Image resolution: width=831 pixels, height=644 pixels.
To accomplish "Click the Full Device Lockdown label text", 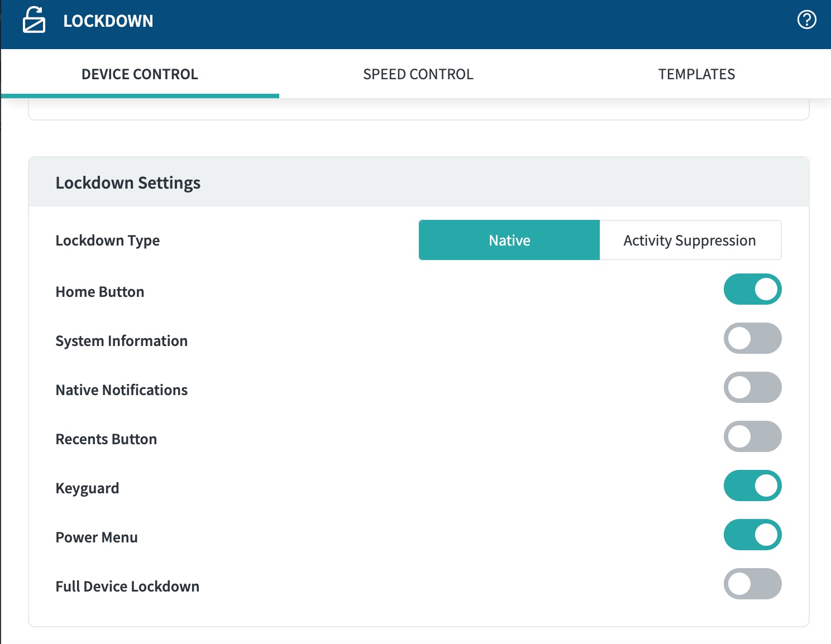I will point(127,587).
